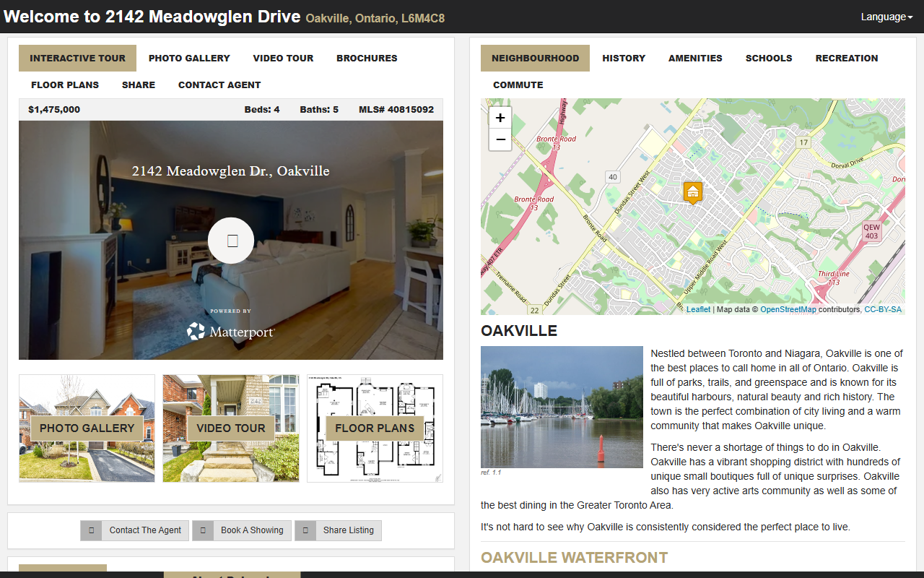Switch to the History tab
The height and width of the screenshot is (578, 924).
click(x=624, y=58)
